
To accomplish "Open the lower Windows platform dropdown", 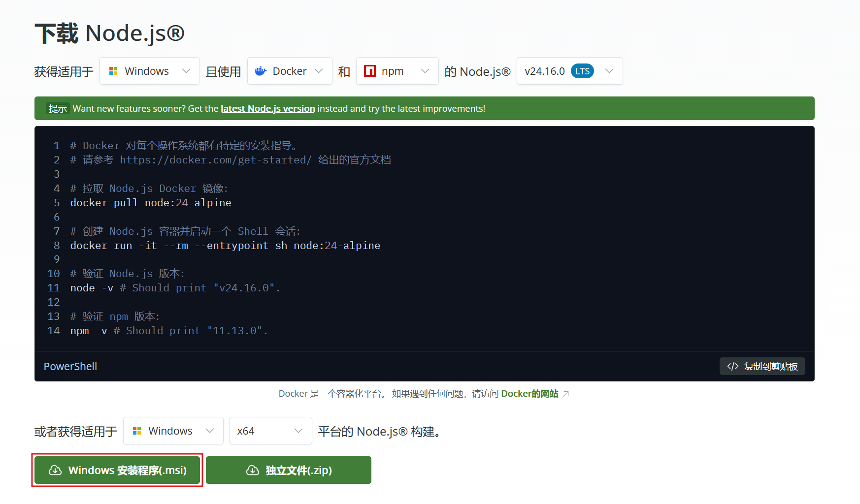I will click(x=173, y=431).
